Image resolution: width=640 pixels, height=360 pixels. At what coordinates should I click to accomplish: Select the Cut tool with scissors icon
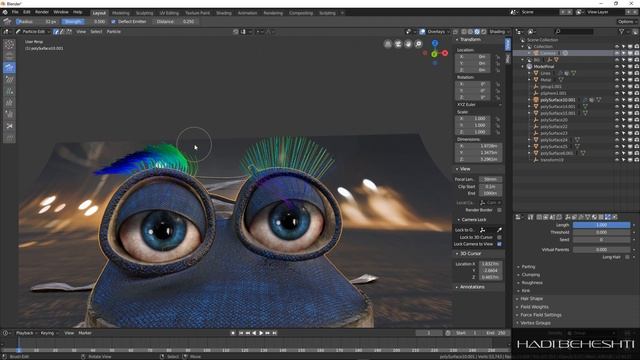coord(9,126)
